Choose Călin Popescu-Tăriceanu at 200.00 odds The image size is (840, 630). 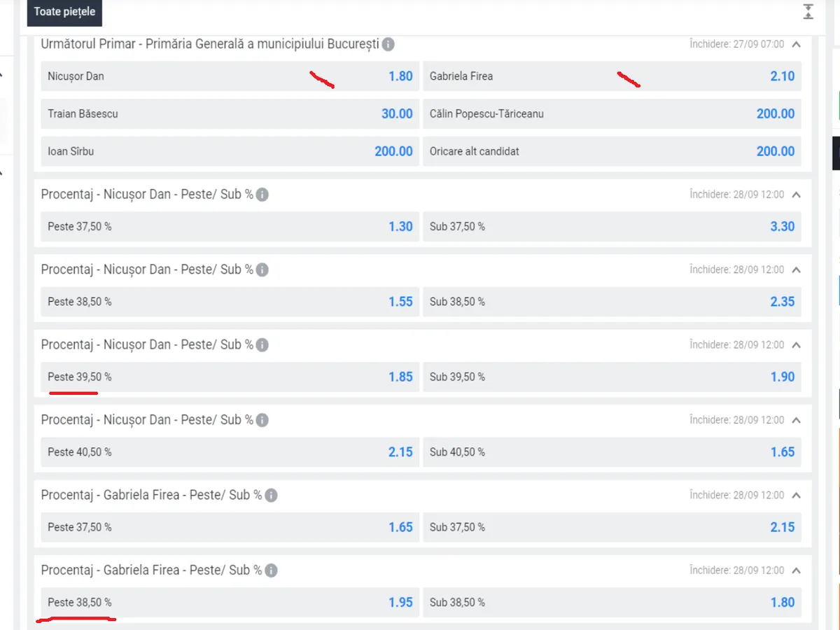611,113
